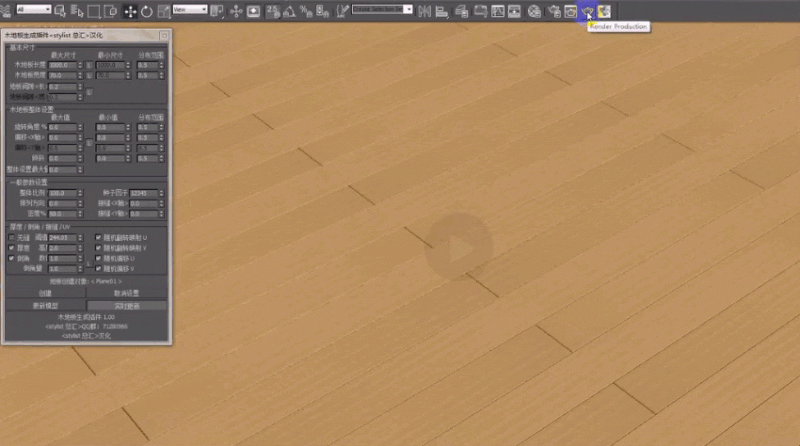Click the 取消设置 button
800x446 pixels.
(127, 293)
